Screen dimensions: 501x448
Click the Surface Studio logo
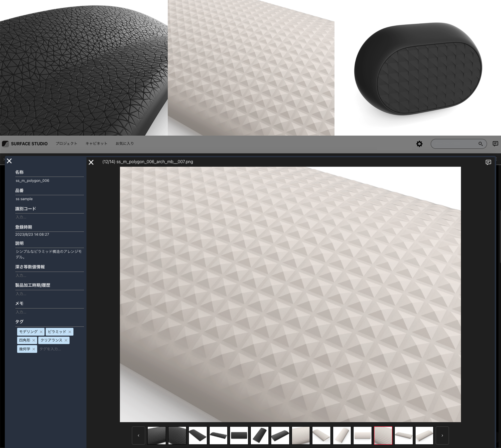pos(25,144)
